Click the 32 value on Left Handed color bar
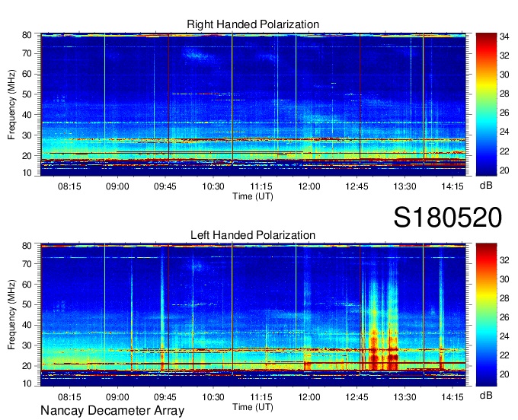The height and width of the screenshot is (420, 518). tap(504, 260)
